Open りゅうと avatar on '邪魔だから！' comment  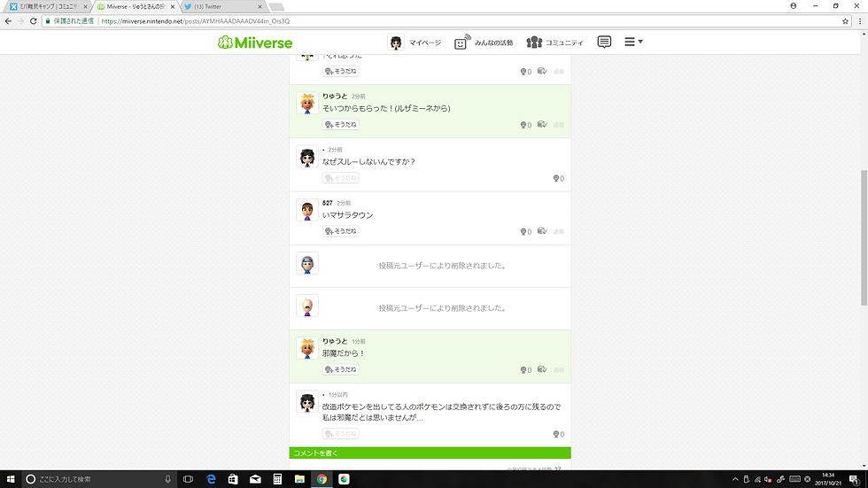[307, 348]
